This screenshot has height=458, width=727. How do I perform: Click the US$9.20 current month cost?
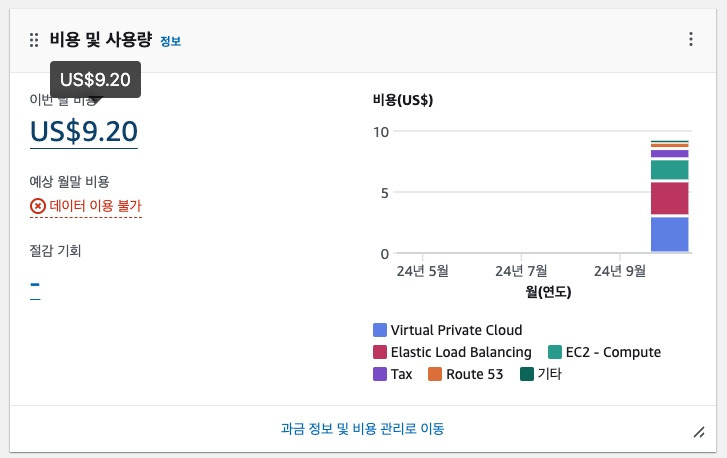point(84,131)
